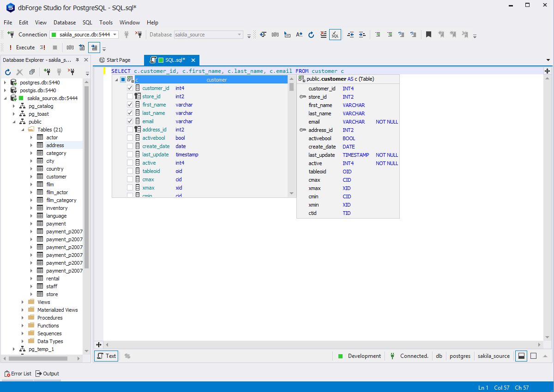Click the single pane layout icon in status bar
The width and height of the screenshot is (554, 392).
click(x=533, y=356)
